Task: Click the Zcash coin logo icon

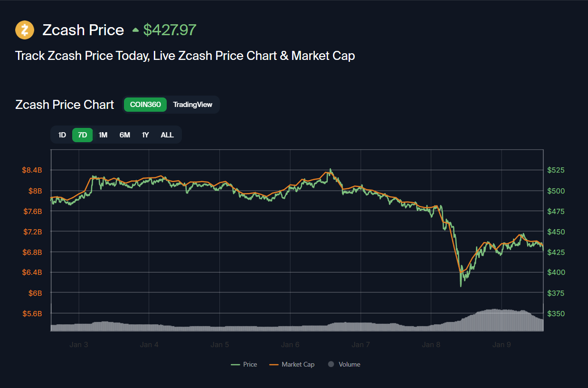Action: tap(25, 30)
